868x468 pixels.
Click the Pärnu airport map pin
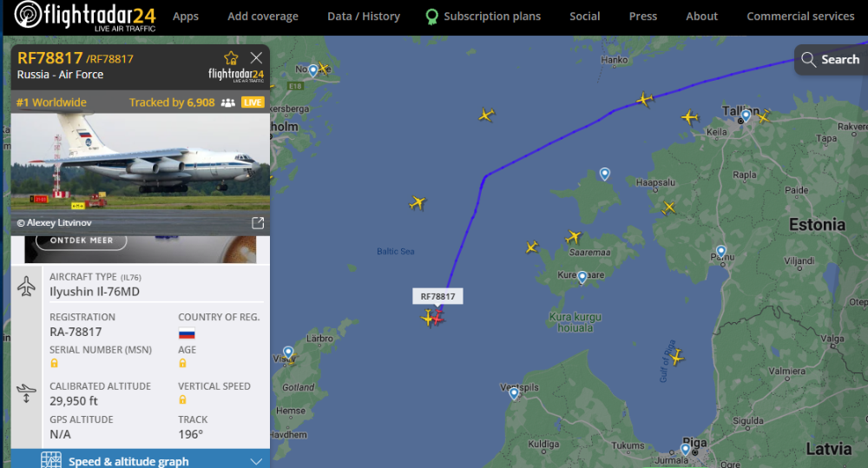pyautogui.click(x=720, y=252)
